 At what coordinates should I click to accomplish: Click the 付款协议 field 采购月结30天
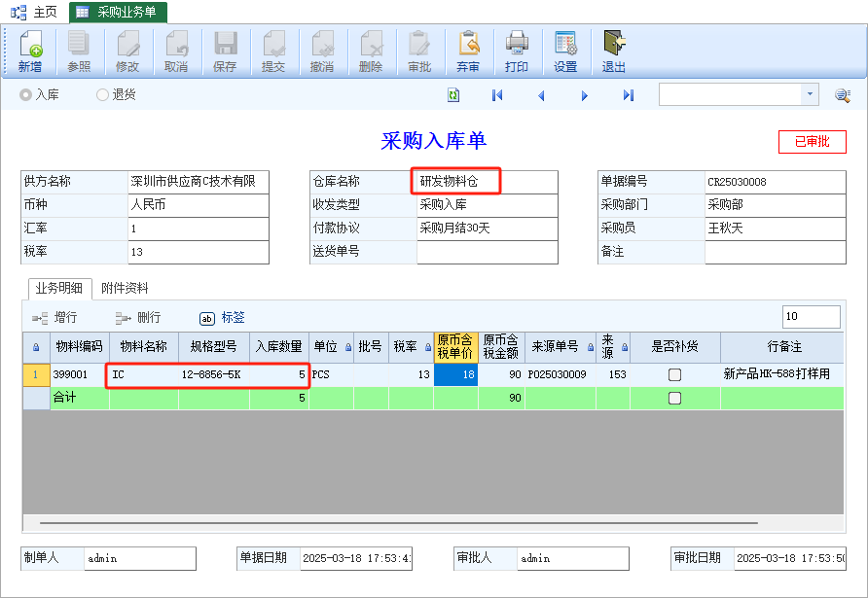click(488, 228)
